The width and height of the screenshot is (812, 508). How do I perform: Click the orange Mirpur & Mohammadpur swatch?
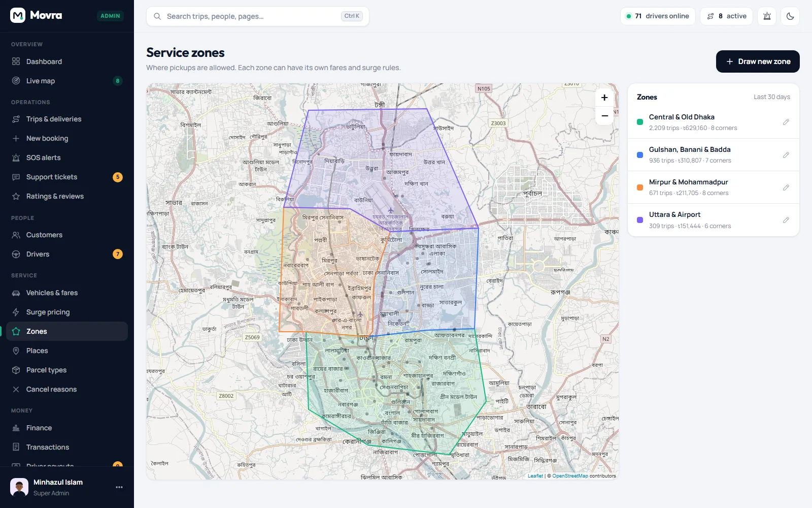pyautogui.click(x=640, y=187)
